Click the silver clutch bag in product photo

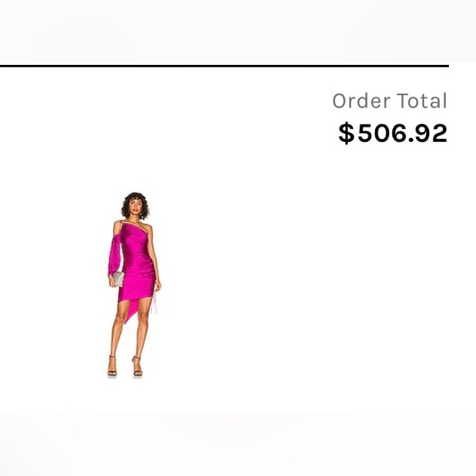tap(118, 279)
